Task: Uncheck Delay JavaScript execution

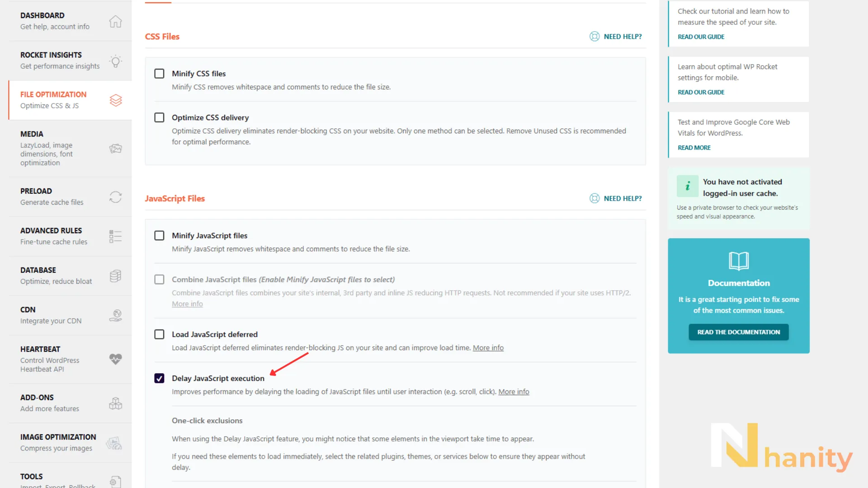Action: tap(159, 378)
